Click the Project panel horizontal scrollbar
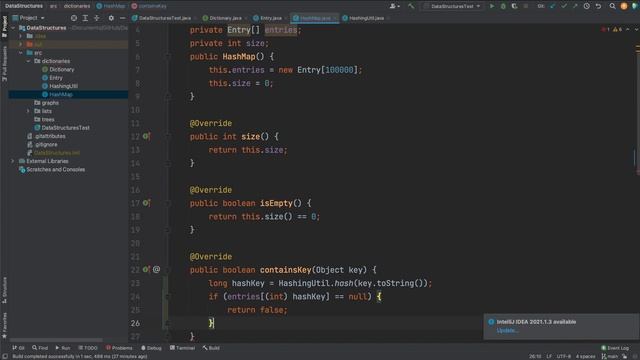 56,340
